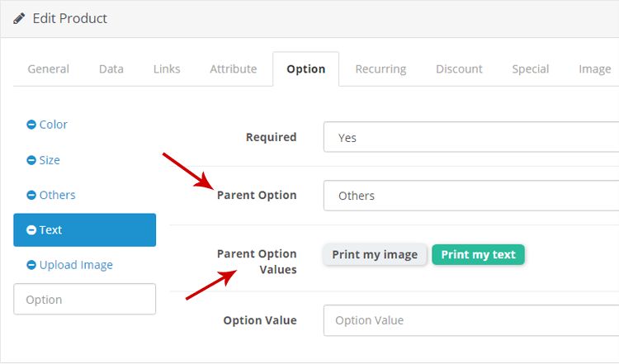The width and height of the screenshot is (619, 364).
Task: Open the Special tab
Action: pyautogui.click(x=531, y=69)
